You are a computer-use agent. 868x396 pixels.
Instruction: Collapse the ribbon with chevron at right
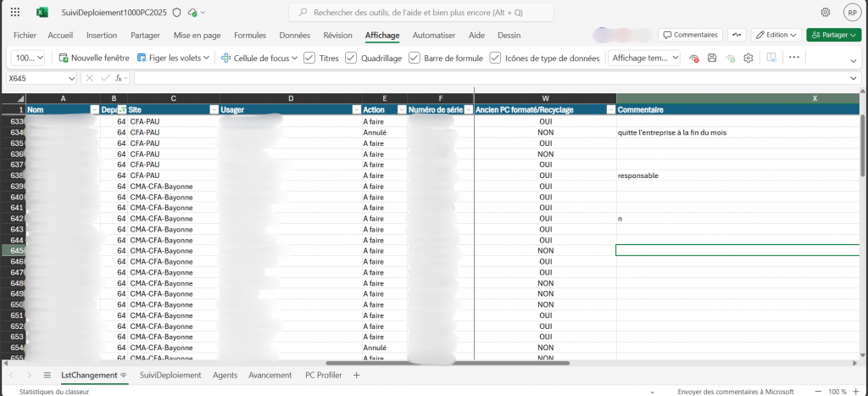(x=853, y=60)
